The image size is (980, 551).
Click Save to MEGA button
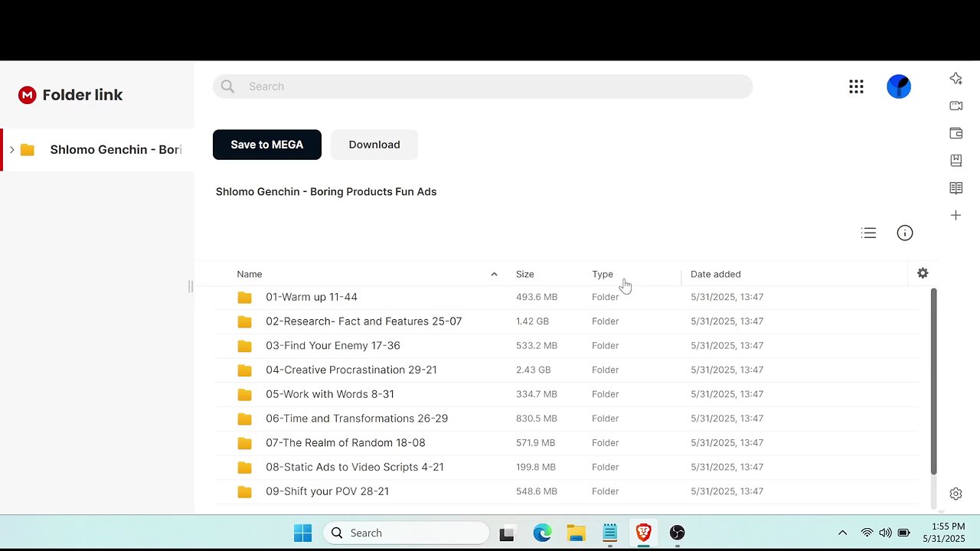click(267, 145)
